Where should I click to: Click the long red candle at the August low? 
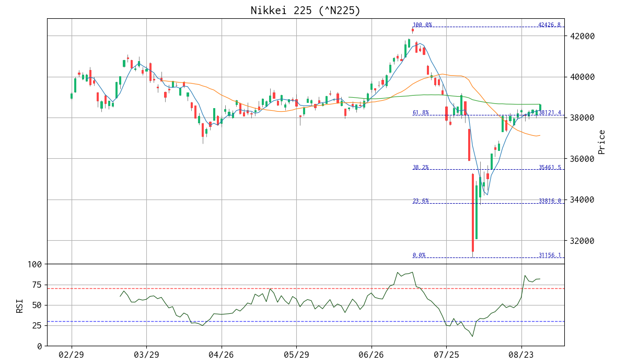(x=472, y=213)
